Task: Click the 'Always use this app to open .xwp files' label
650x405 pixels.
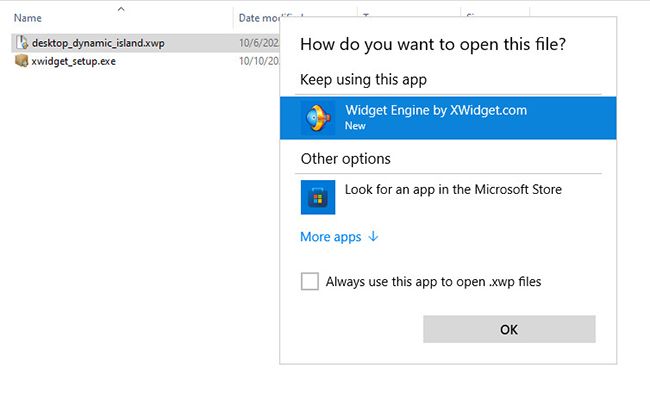Action: point(433,282)
